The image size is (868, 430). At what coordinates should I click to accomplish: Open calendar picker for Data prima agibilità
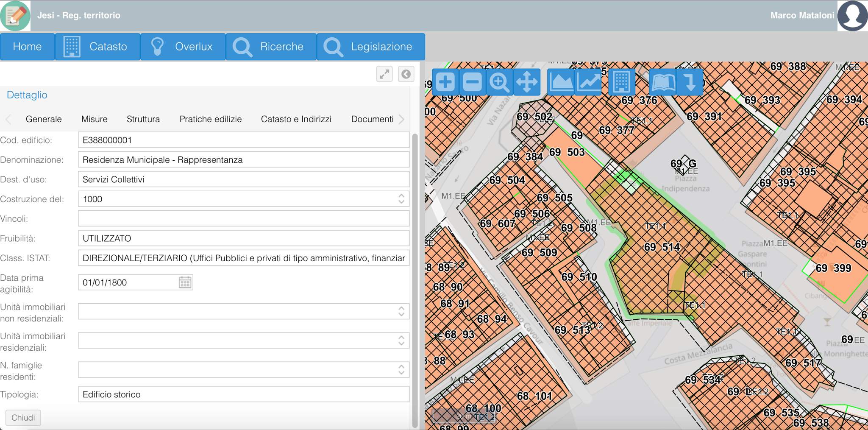(185, 282)
